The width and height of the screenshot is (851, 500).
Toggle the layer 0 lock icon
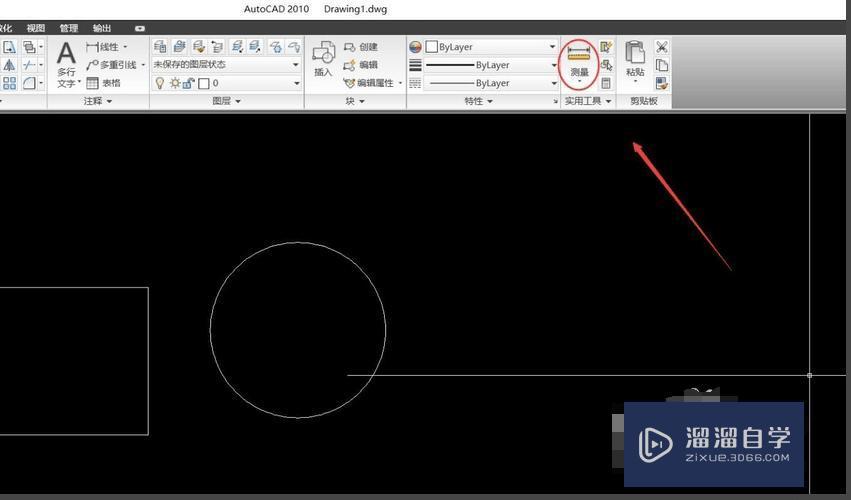tap(188, 83)
